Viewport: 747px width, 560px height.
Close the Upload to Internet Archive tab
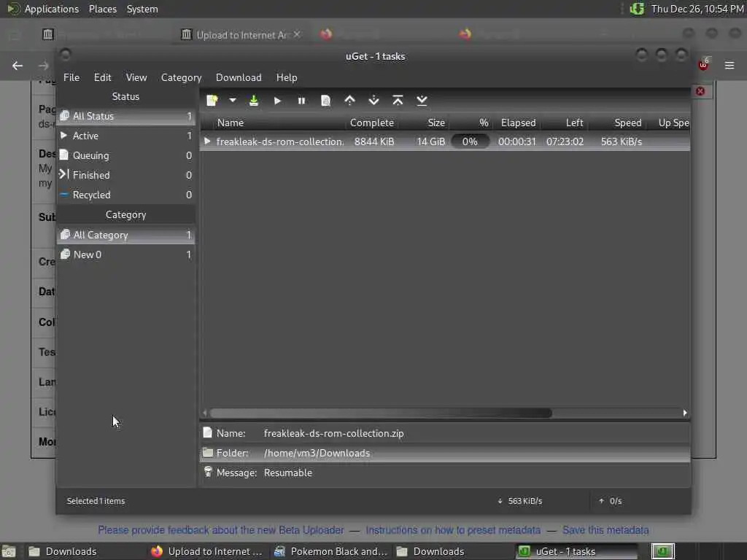(297, 34)
